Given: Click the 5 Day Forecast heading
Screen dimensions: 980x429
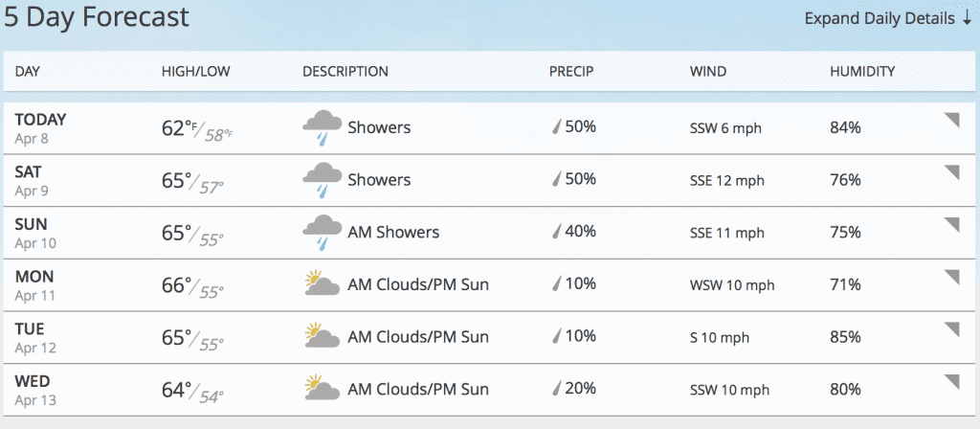Looking at the screenshot, I should coord(97,17).
